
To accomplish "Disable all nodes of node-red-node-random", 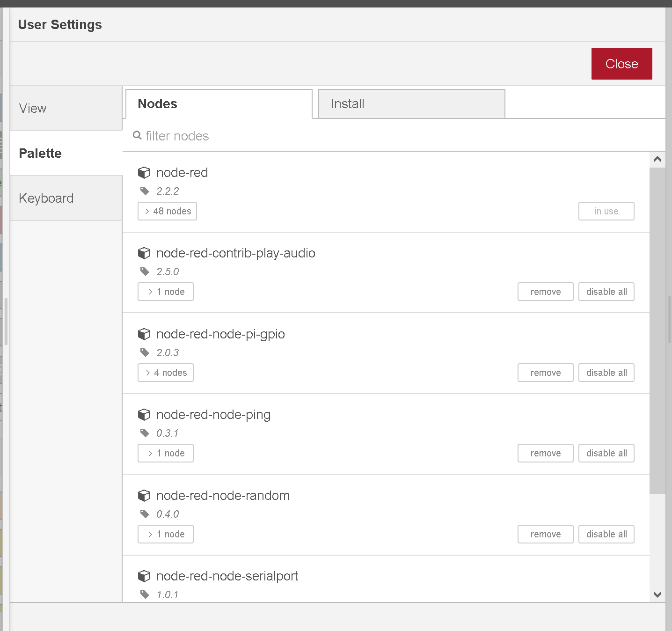I will (606, 534).
